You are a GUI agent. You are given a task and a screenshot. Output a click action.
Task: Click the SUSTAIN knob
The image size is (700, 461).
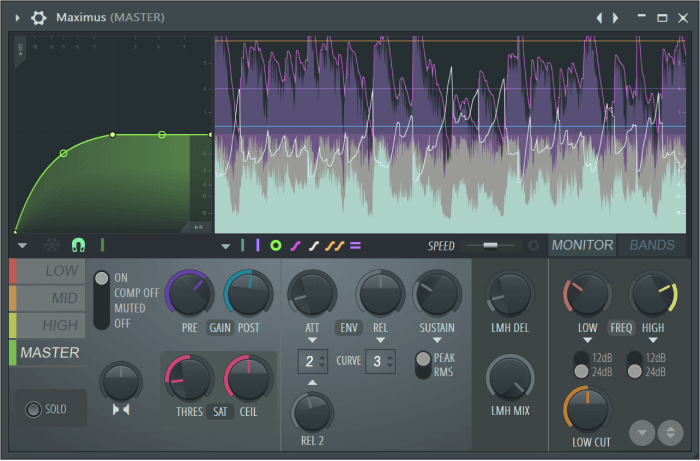click(x=437, y=294)
